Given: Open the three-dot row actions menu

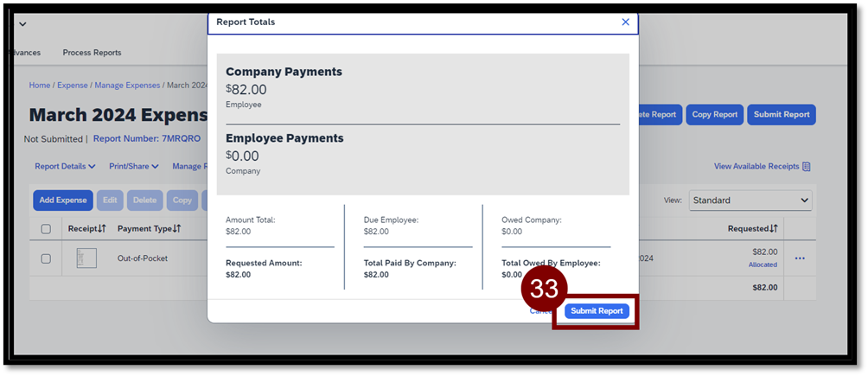Looking at the screenshot, I should coord(800,258).
